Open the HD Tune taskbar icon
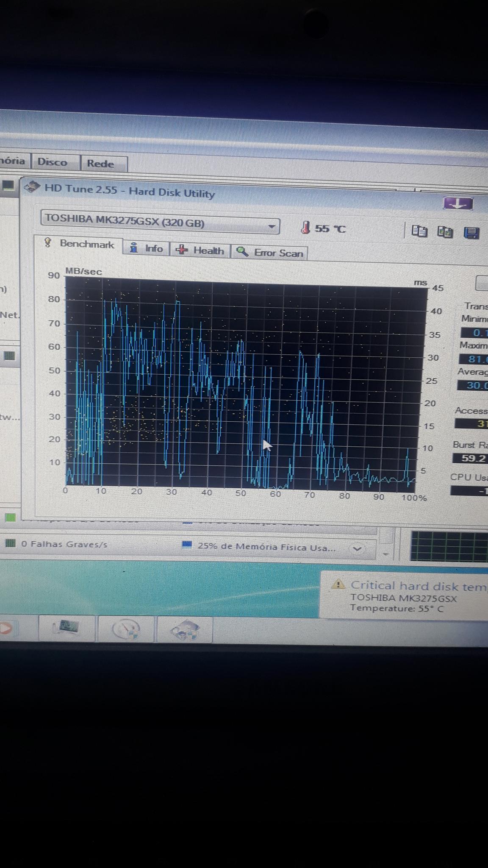The image size is (488, 868). (184, 630)
